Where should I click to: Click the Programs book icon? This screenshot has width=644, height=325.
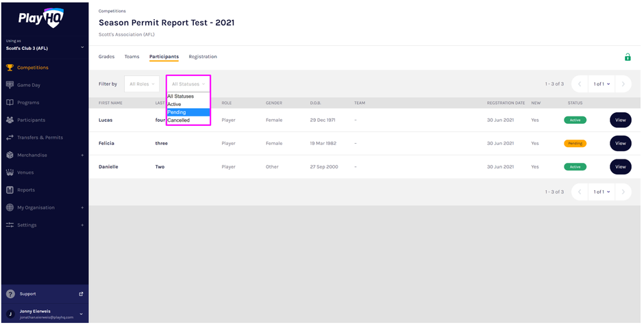click(10, 103)
